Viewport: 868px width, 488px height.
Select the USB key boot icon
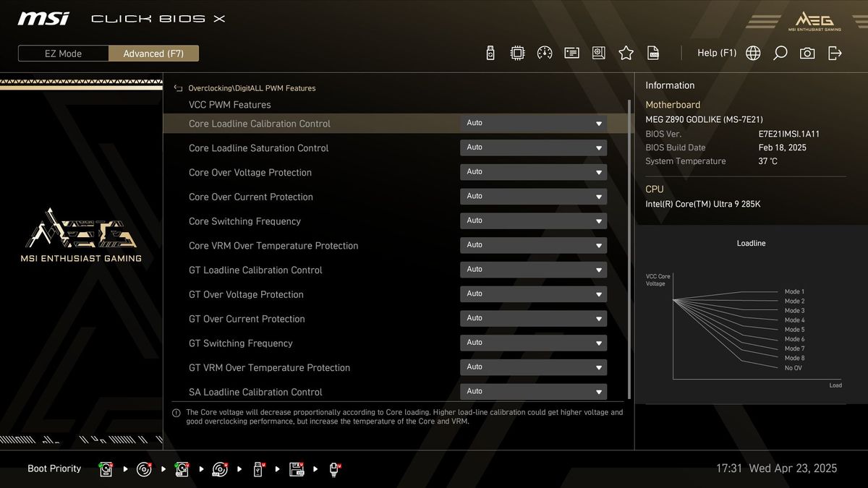(x=258, y=469)
